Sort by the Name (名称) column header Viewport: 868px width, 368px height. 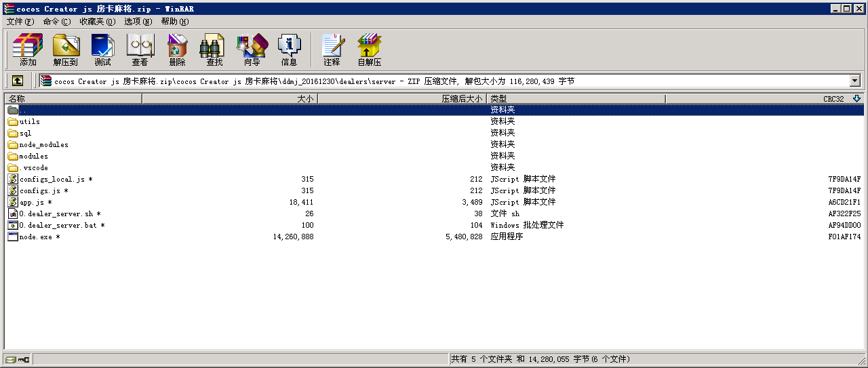(73, 99)
